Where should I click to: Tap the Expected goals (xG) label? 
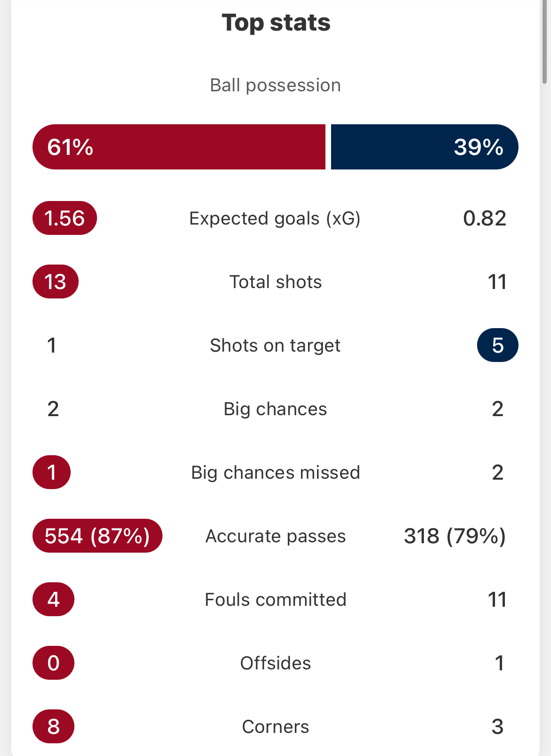(x=275, y=218)
